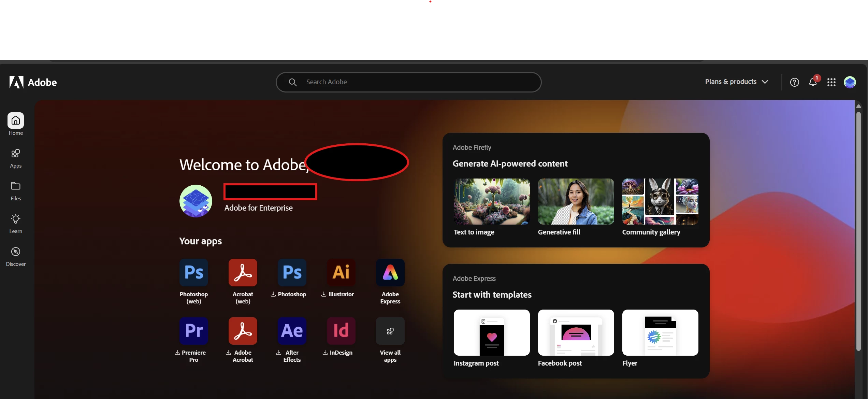Open the profile avatar menu in header

click(850, 82)
